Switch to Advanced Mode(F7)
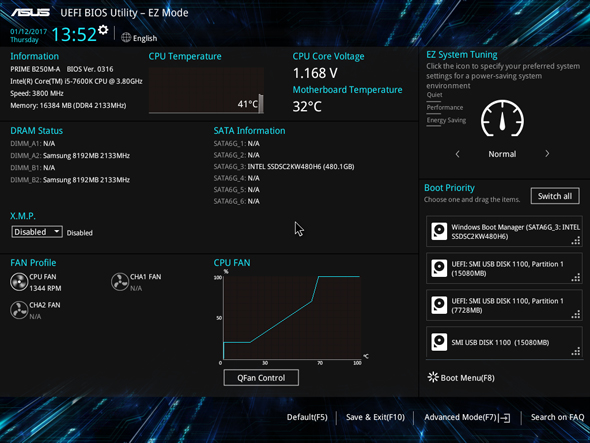The image size is (590, 443). (x=461, y=417)
